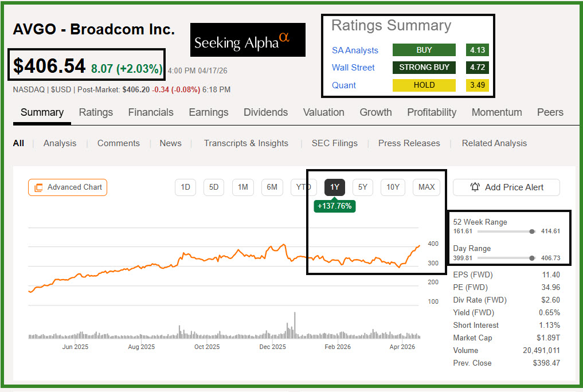This screenshot has width=583, height=392.
Task: Click the Advanced Chart icon
Action: click(38, 187)
